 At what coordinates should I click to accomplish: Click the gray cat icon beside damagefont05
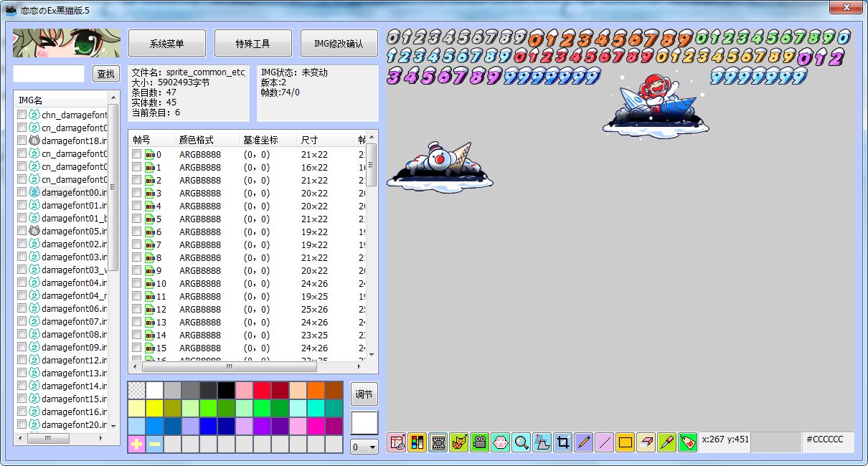34,231
